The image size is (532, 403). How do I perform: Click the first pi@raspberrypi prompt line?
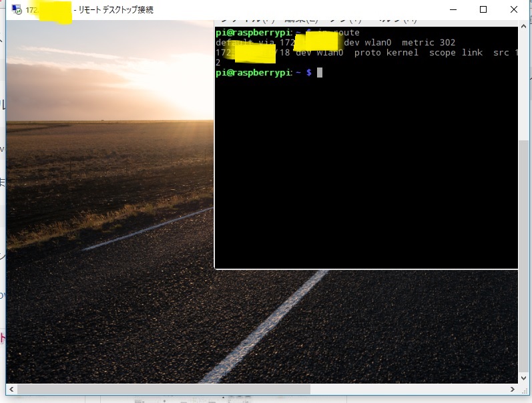tap(288, 33)
